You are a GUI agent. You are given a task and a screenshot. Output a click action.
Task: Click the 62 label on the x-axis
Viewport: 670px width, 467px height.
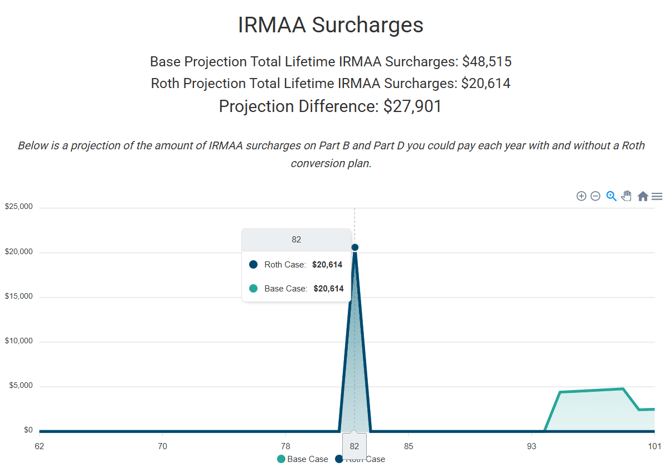(40, 446)
